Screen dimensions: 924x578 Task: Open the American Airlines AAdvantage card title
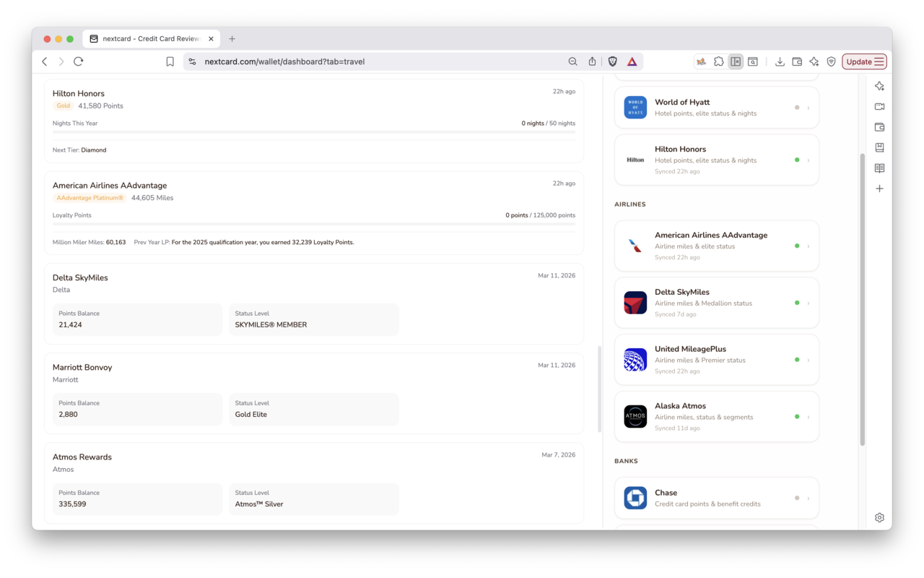tap(110, 185)
